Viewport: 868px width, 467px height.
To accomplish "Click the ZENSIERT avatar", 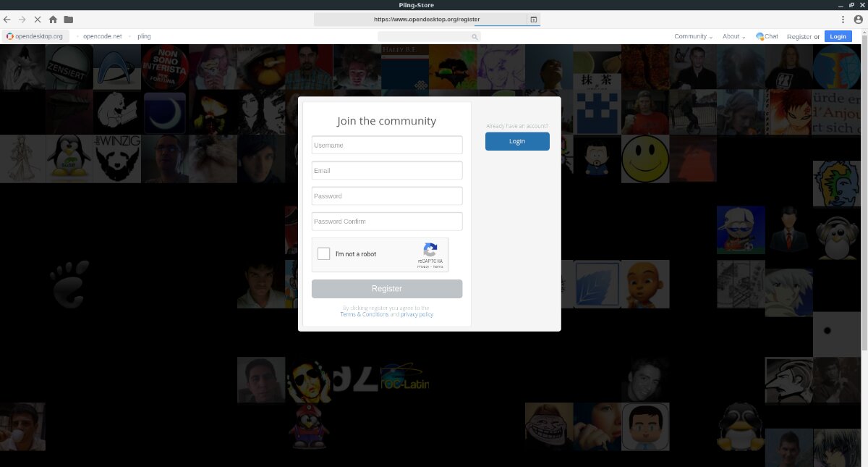I will point(69,67).
